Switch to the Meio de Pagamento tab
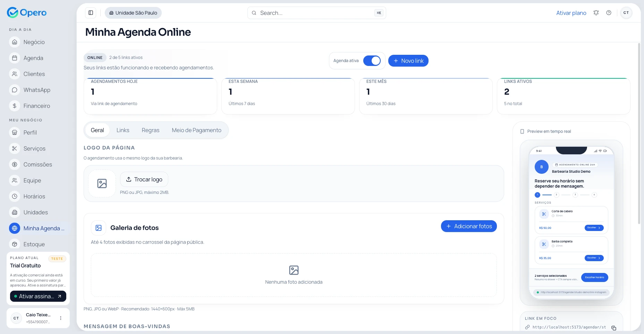 click(x=196, y=130)
